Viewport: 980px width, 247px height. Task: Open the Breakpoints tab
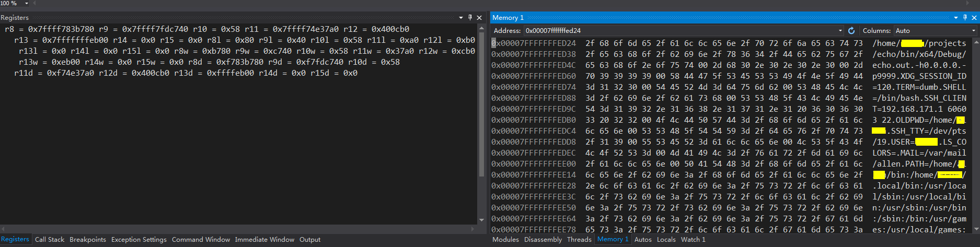(x=88, y=240)
